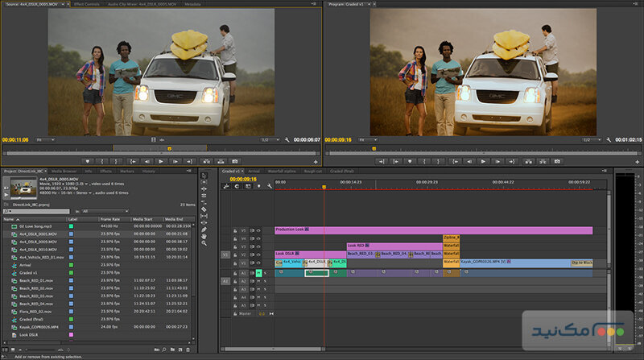Step forward one frame in Source monitor
644x360 pixels.
175,162
